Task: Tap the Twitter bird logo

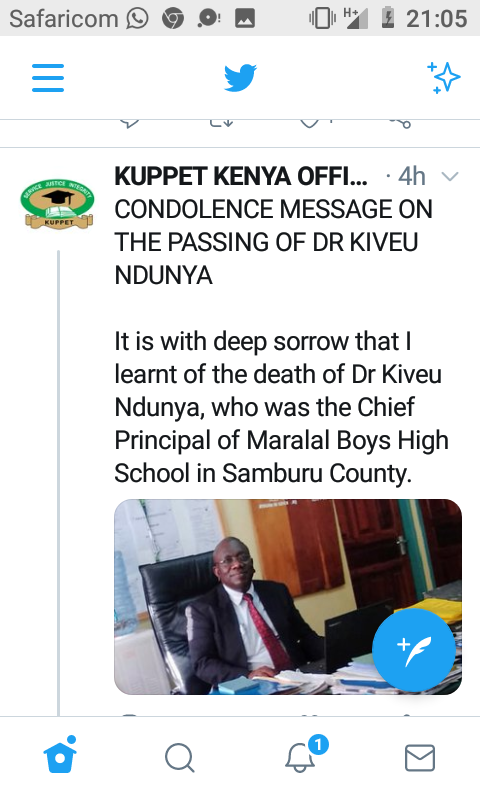Action: click(x=240, y=78)
